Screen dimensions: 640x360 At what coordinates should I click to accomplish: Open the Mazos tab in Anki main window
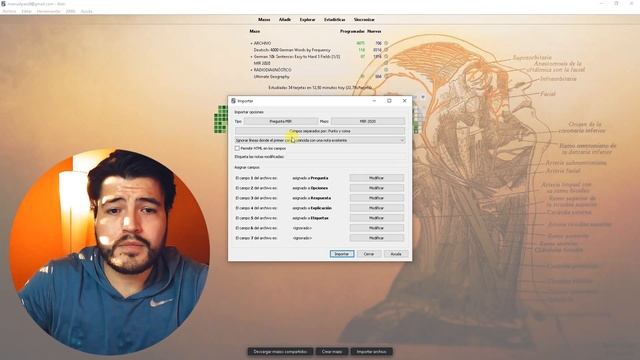(x=264, y=20)
